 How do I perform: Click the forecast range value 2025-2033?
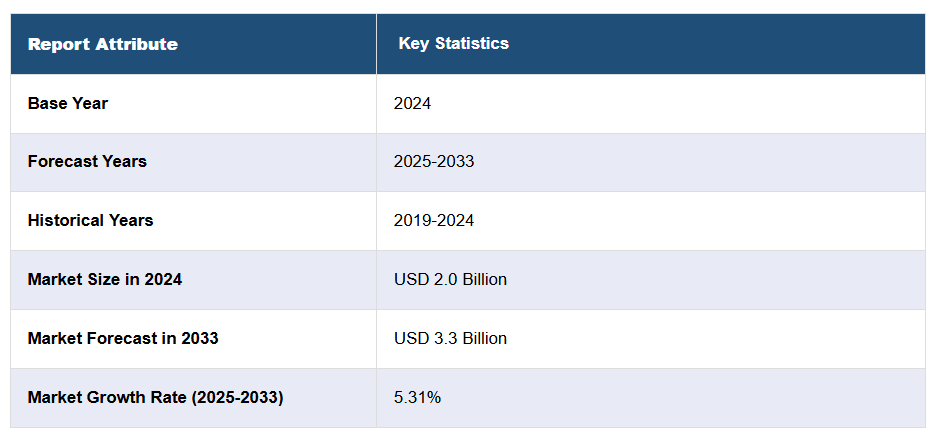[x=434, y=161]
